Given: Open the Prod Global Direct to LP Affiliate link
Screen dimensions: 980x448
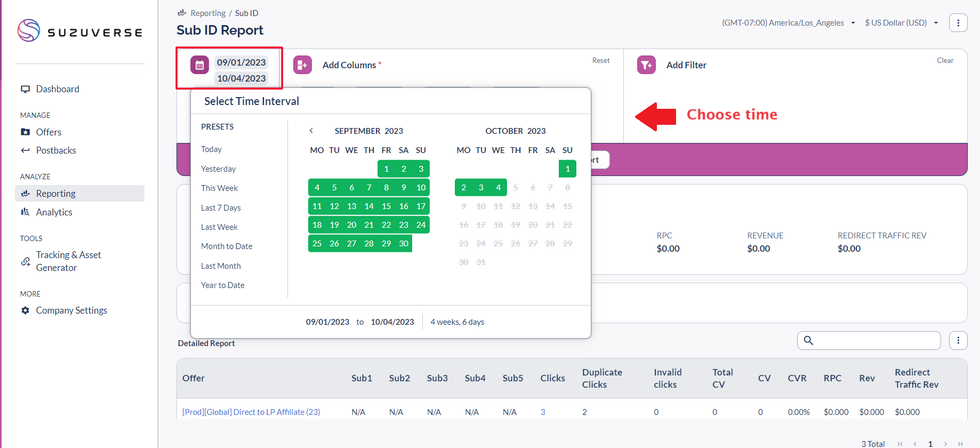Looking at the screenshot, I should pyautogui.click(x=251, y=412).
